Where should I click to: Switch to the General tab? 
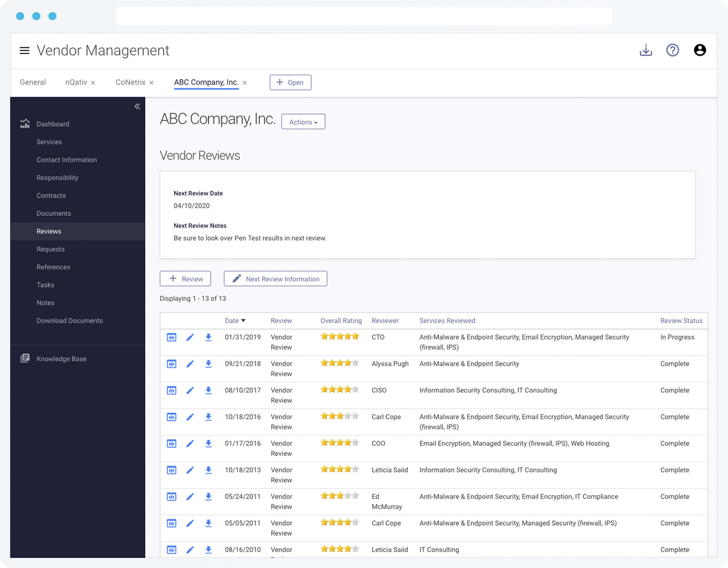pyautogui.click(x=33, y=82)
